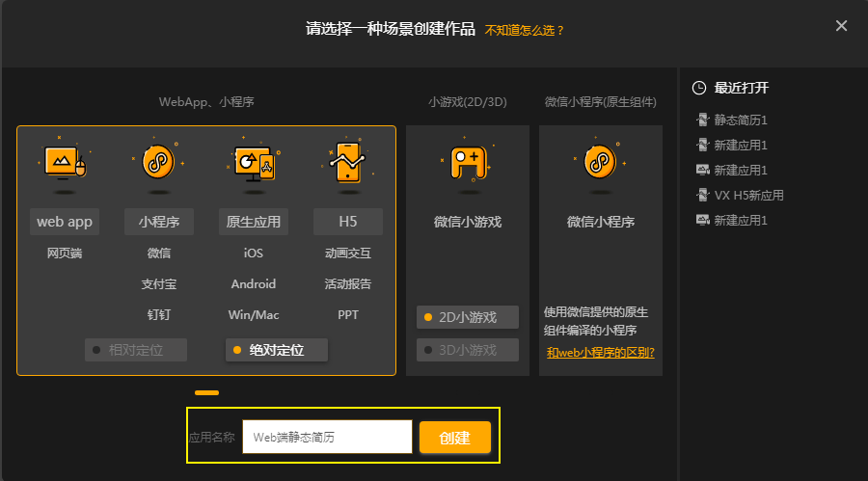Click the orange page indicator bar
Screen dimensions: 868x481
[206, 392]
